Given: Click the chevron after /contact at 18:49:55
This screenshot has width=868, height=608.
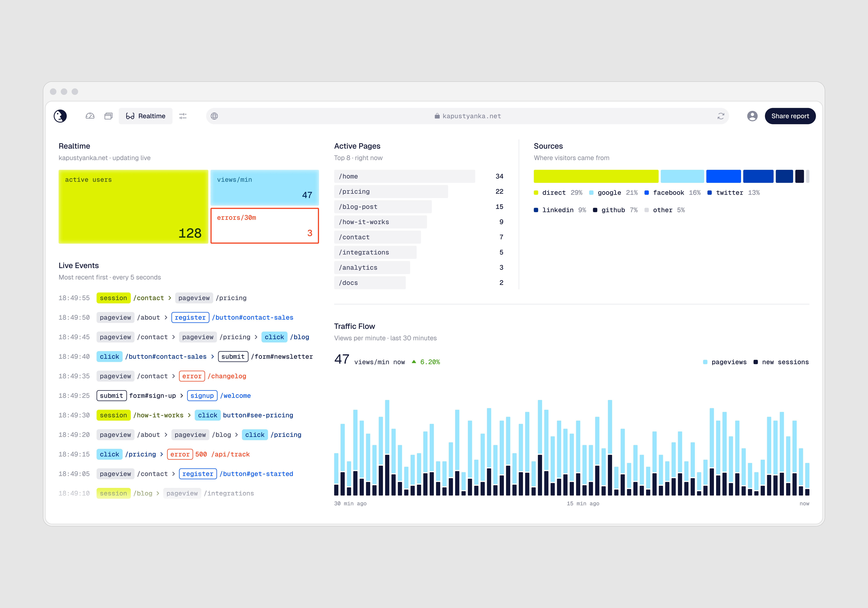Looking at the screenshot, I should (170, 298).
